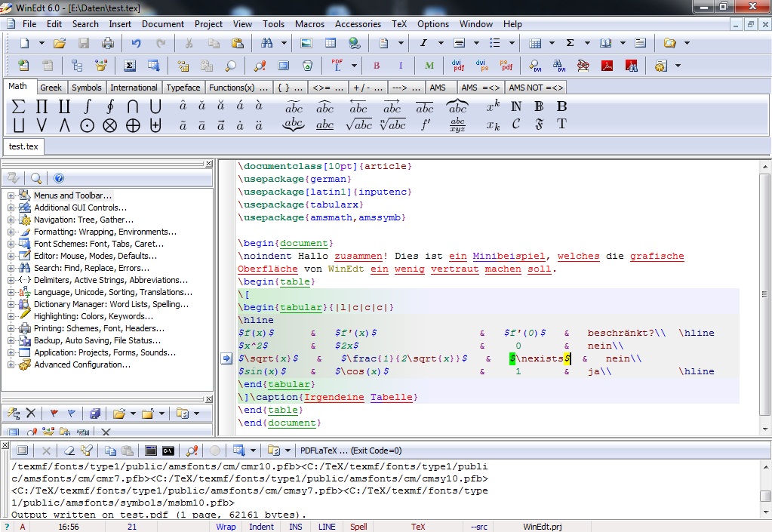Toggle Wrap mode in the status bar
This screenshot has width=772, height=532.
226,527
